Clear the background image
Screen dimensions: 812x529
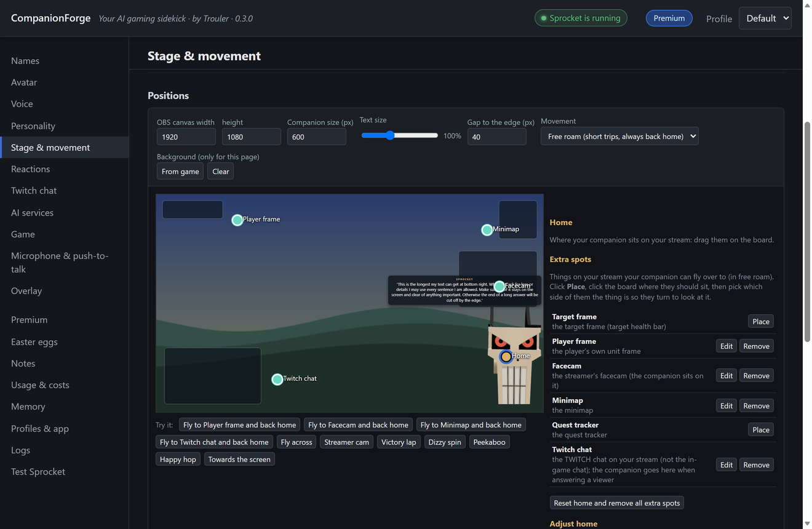click(x=220, y=172)
